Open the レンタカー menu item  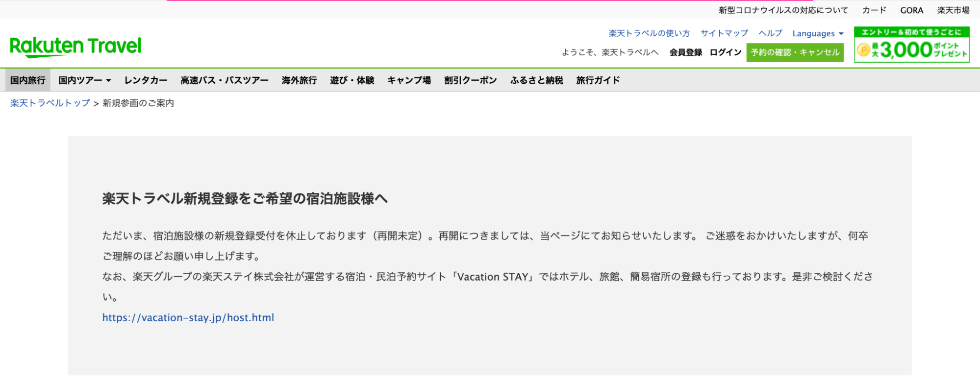tap(146, 80)
